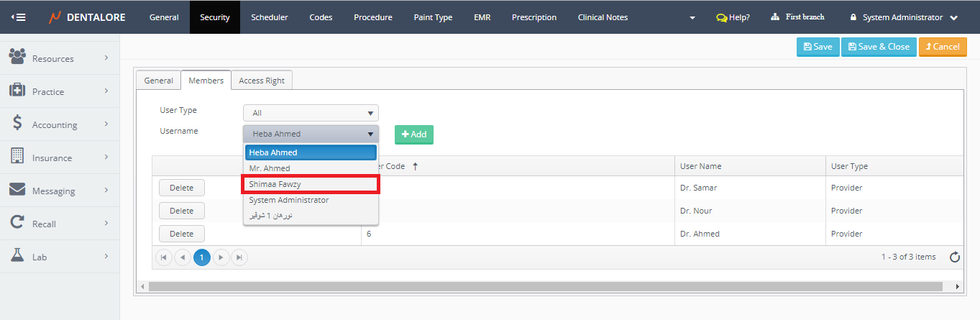This screenshot has width=980, height=320.
Task: Open the Messaging envelope section
Action: [59, 191]
